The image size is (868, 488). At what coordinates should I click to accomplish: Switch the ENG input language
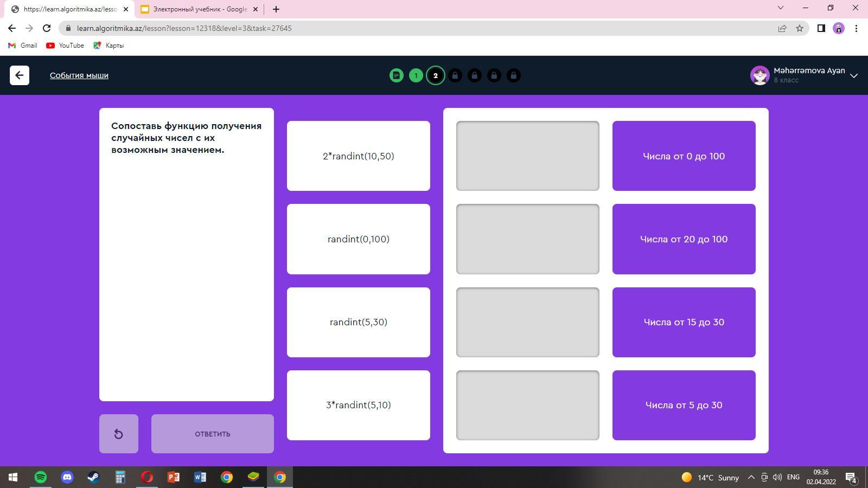click(x=793, y=477)
